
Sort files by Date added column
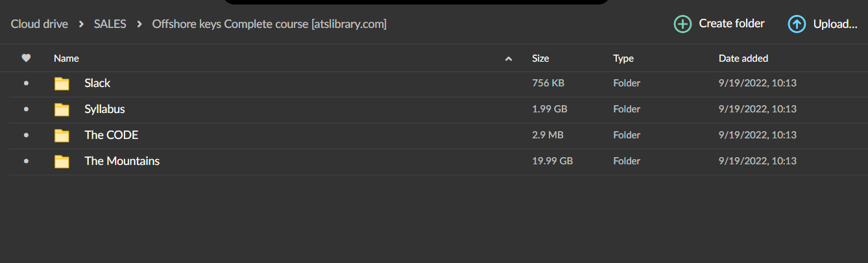[x=743, y=58]
